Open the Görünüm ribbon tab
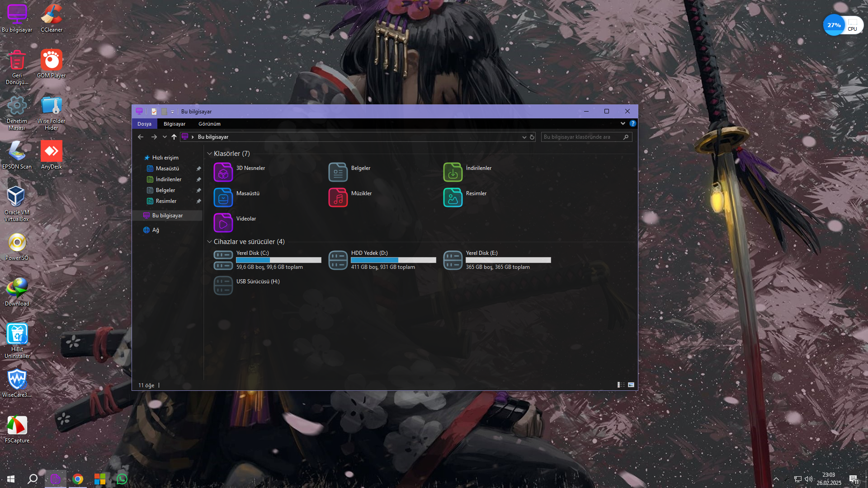The image size is (868, 488). click(209, 124)
